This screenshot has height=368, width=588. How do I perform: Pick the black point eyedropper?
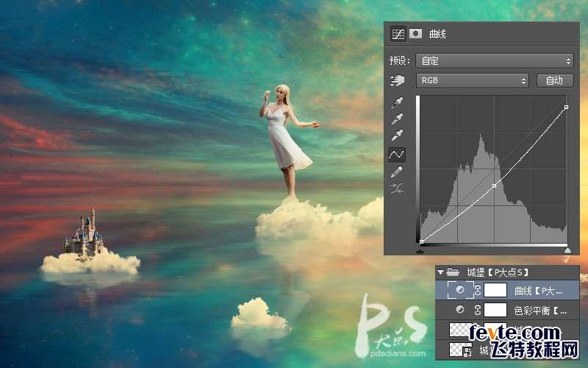(x=397, y=102)
